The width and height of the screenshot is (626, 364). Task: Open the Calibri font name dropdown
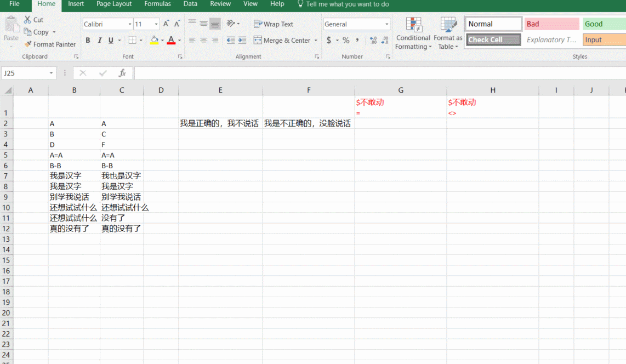[x=130, y=24]
